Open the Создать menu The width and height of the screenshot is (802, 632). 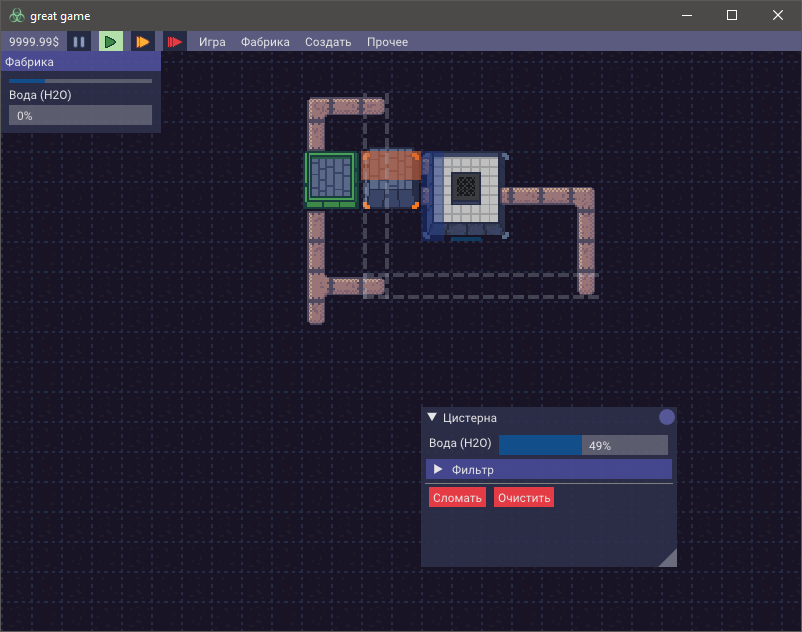click(x=328, y=42)
